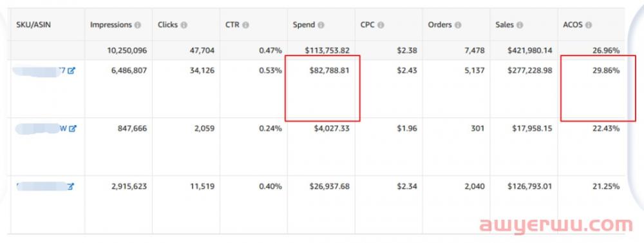The image size is (644, 243).
Task: Show the Orders info icon tooltip
Action: (458, 25)
